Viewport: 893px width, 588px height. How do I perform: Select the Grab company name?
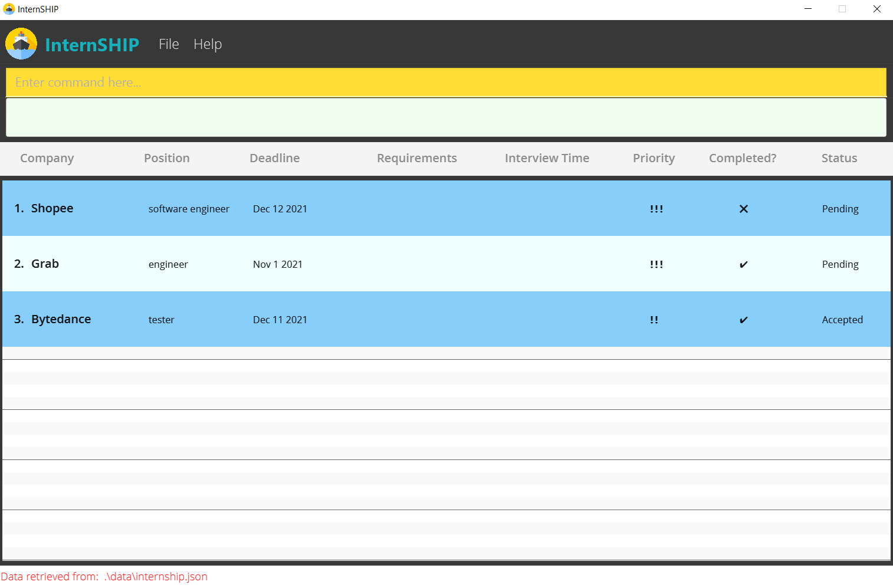point(45,264)
